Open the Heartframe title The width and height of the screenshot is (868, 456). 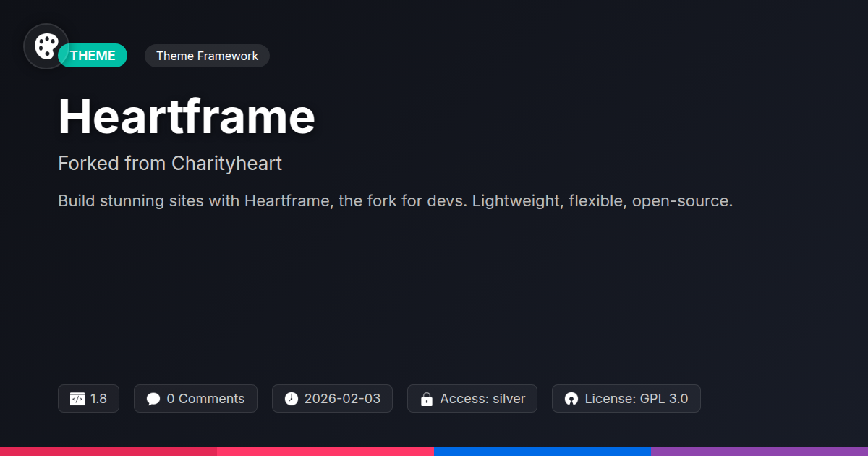click(x=187, y=116)
